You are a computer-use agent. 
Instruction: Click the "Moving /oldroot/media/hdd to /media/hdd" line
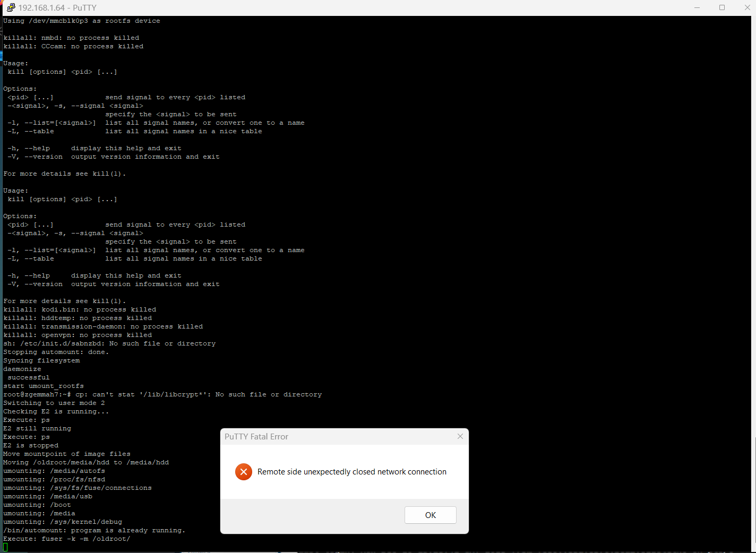pos(86,462)
